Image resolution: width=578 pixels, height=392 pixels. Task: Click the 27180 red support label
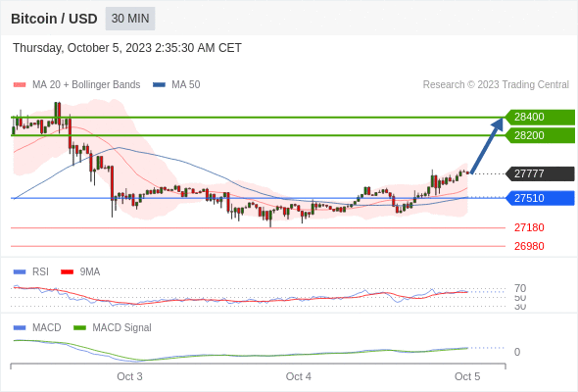(x=529, y=227)
